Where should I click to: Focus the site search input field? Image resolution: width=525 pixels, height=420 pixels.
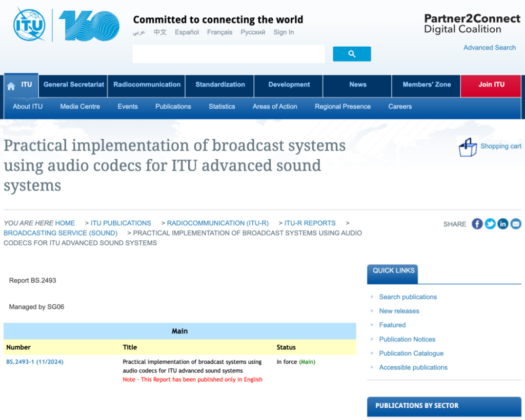tap(228, 54)
